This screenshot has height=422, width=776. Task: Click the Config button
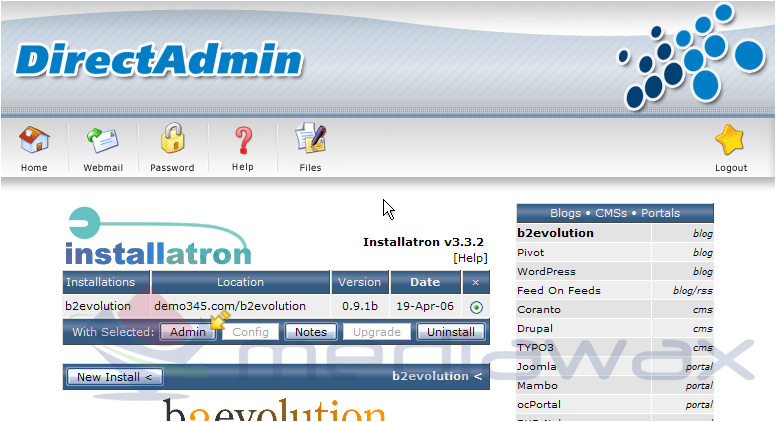pos(250,332)
